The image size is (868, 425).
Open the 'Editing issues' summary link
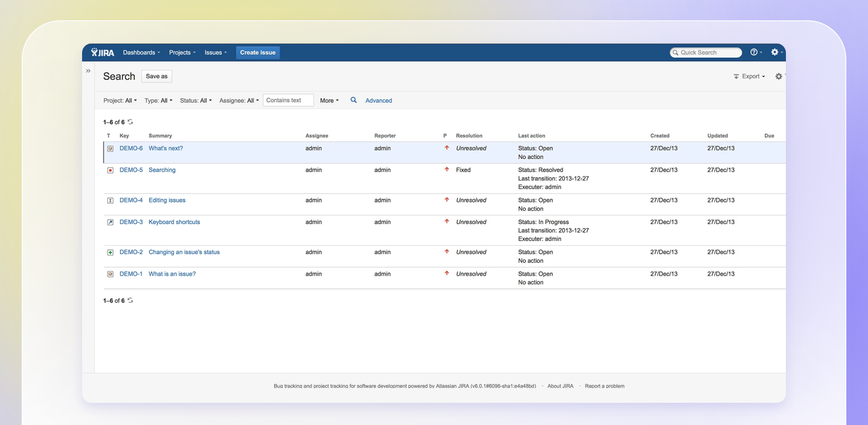[167, 200]
